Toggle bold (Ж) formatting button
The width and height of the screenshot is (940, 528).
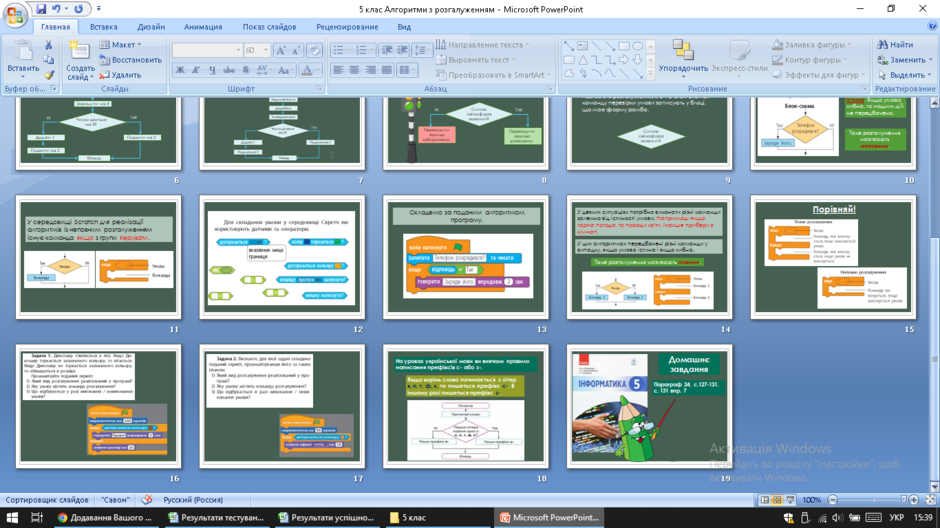point(180,70)
